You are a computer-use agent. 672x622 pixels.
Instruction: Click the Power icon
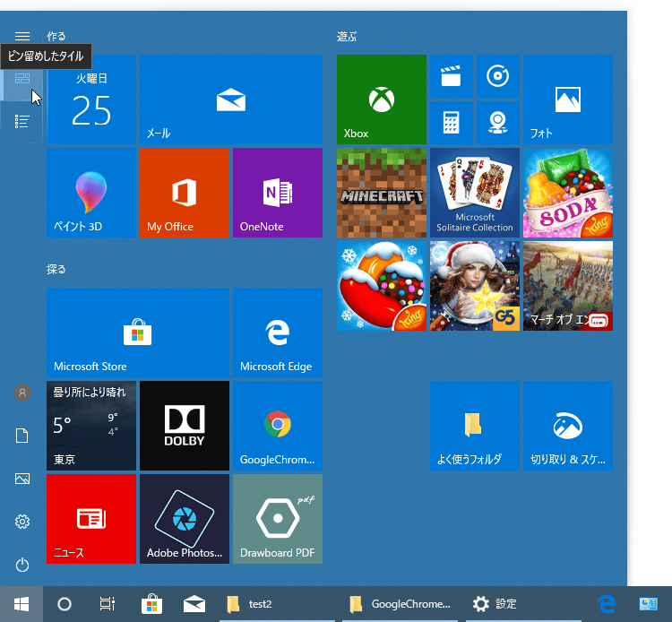22,565
